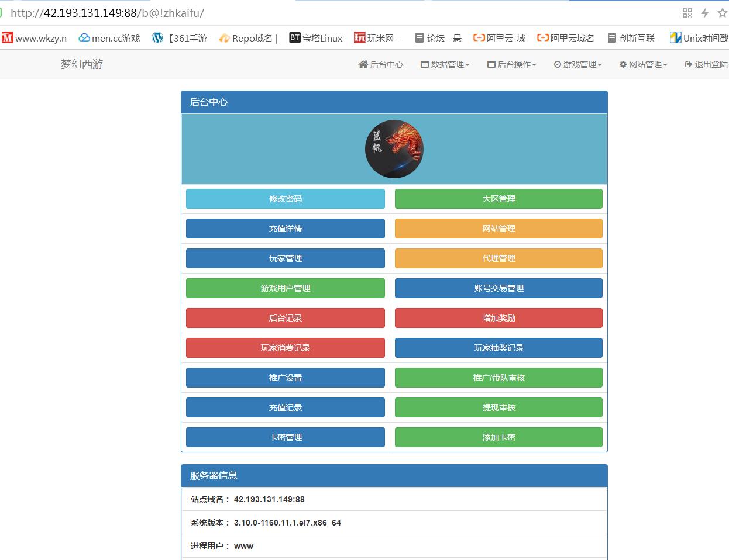This screenshot has height=560, width=729.
Task: Bookmark page with the star icon
Action: (723, 13)
